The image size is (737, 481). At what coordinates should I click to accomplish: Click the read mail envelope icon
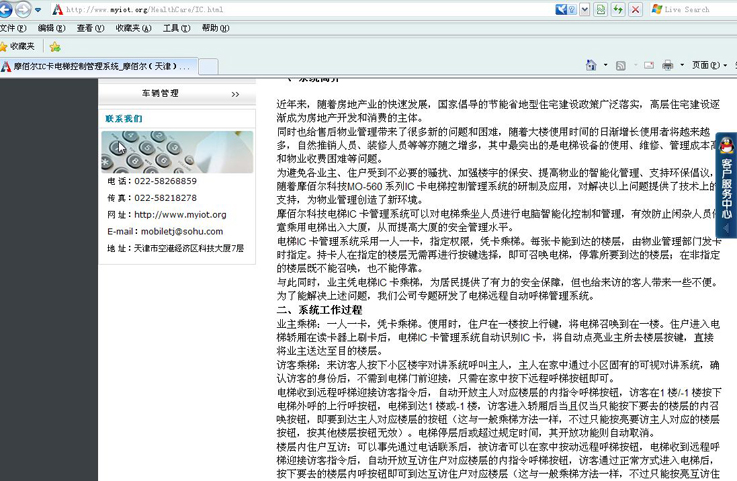pyautogui.click(x=649, y=65)
